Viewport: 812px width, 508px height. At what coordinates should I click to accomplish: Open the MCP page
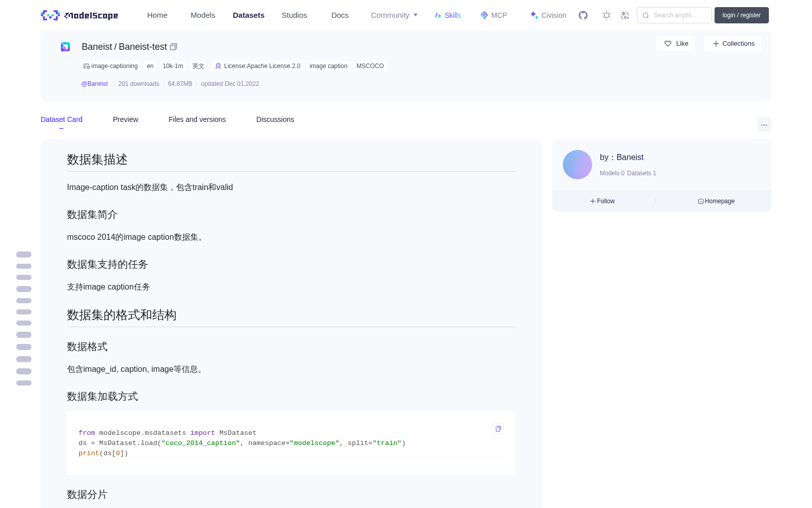[494, 15]
